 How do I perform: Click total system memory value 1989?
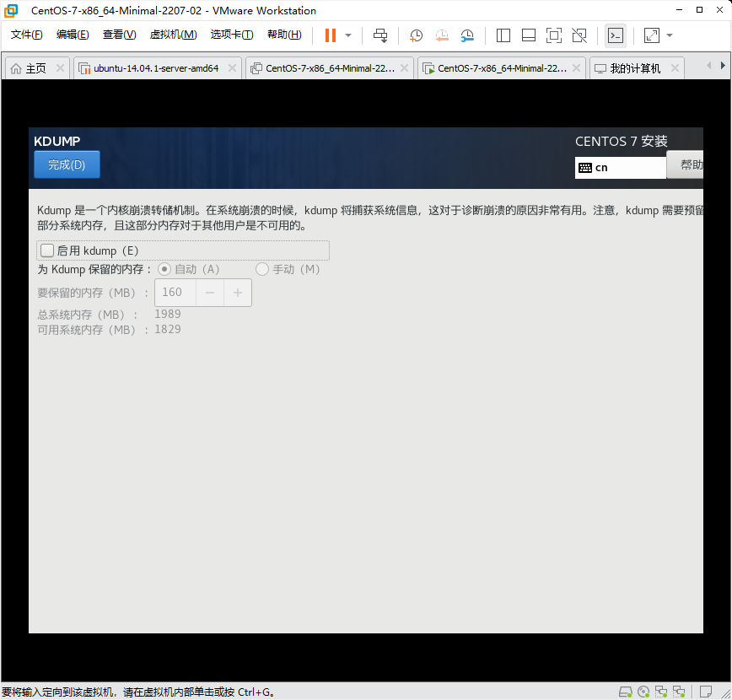168,314
